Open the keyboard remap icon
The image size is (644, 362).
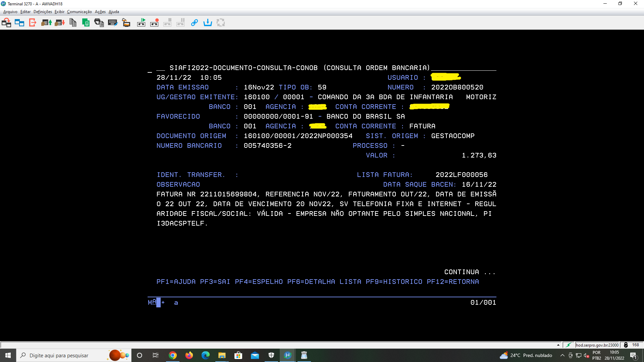113,23
